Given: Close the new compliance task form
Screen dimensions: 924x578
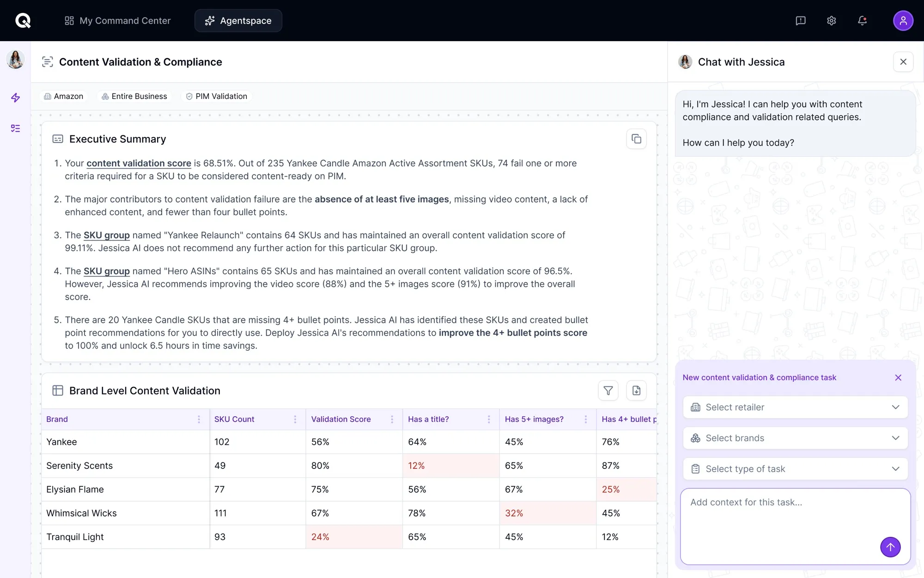Looking at the screenshot, I should point(898,378).
